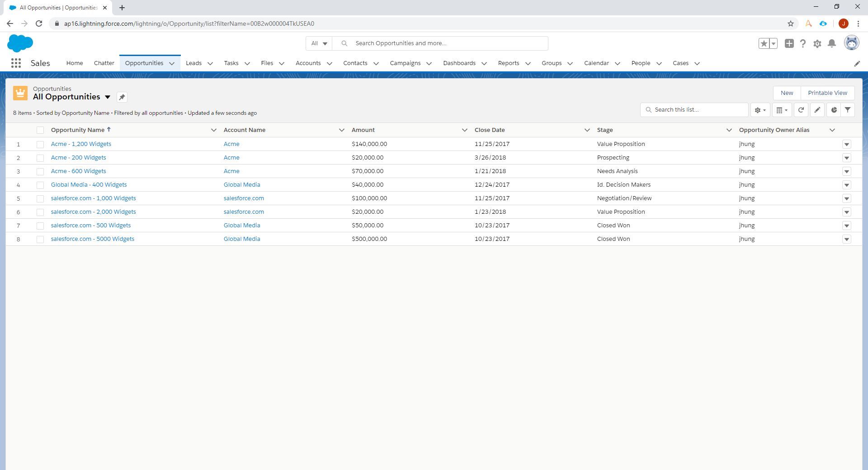Go to the Dashboards tab
The height and width of the screenshot is (470, 868).
click(x=459, y=63)
